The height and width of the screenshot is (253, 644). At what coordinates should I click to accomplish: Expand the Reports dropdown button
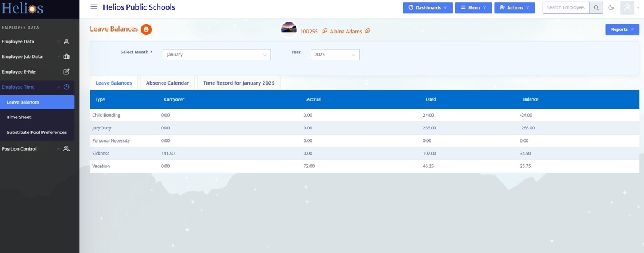click(x=622, y=29)
